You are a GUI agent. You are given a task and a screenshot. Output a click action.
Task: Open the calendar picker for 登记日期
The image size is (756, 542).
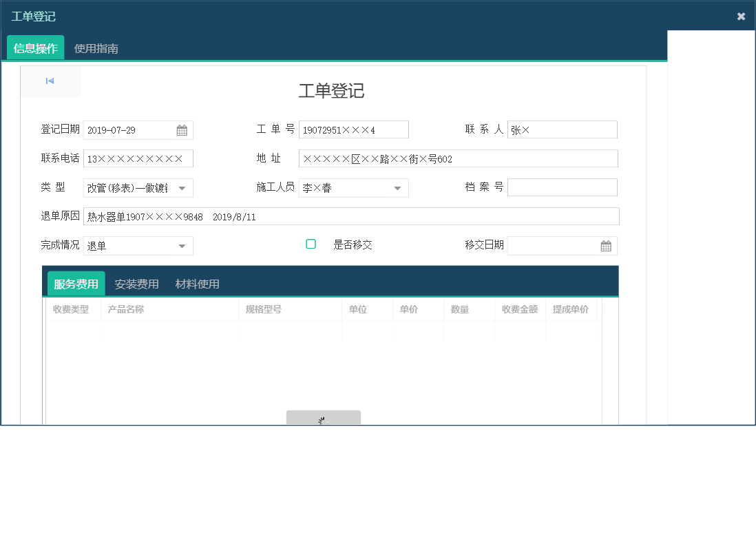181,129
